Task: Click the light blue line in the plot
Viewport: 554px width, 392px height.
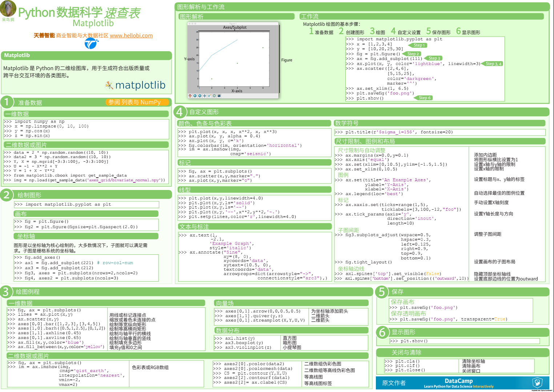Action: [x=218, y=51]
